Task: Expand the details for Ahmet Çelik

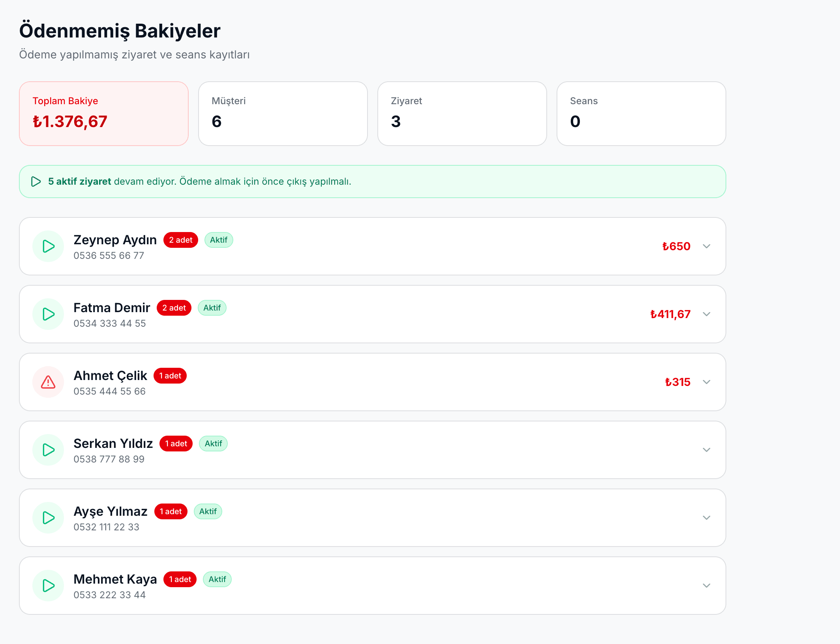Action: point(706,382)
